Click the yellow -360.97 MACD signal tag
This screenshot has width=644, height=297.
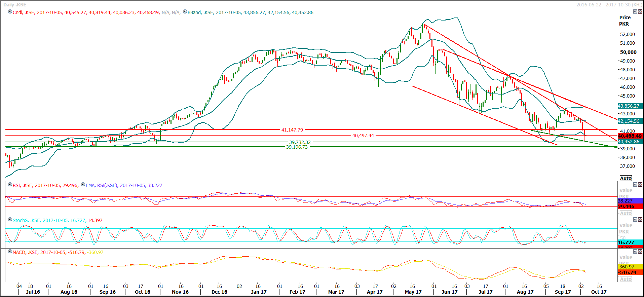click(x=630, y=267)
